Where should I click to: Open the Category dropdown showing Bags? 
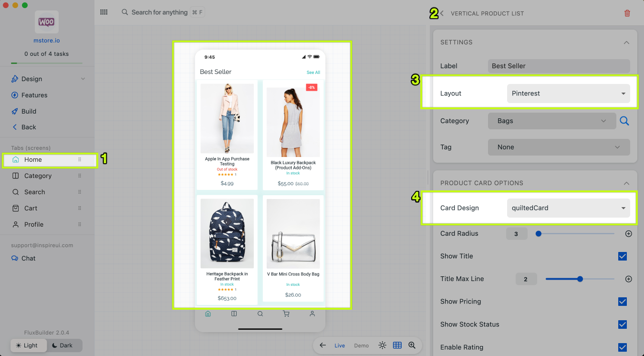[x=551, y=121]
